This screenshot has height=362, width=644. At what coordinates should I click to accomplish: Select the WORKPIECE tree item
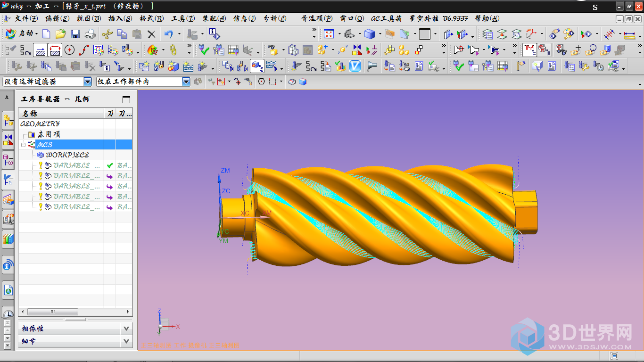pyautogui.click(x=67, y=155)
